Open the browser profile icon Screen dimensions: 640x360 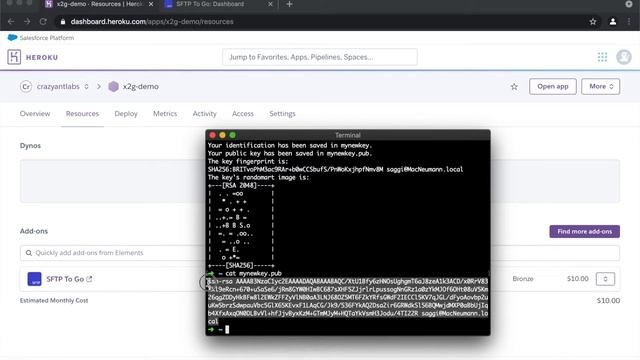613,22
